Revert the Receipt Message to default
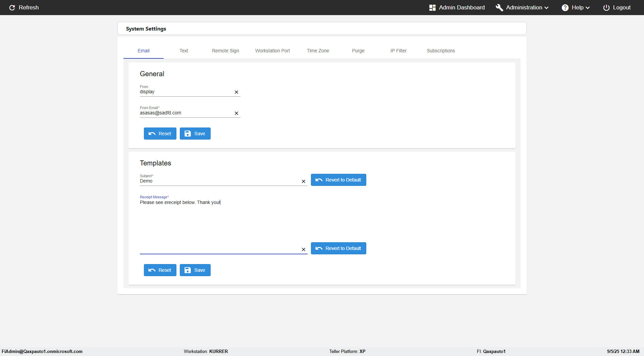This screenshot has width=644, height=356. (338, 248)
